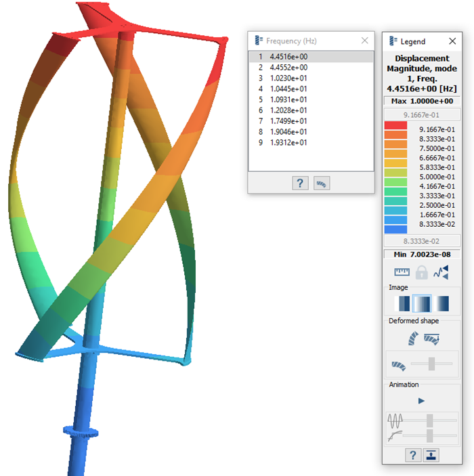Click the deformed shape icon with down arrow
474x476 pixels.
pyautogui.click(x=431, y=339)
